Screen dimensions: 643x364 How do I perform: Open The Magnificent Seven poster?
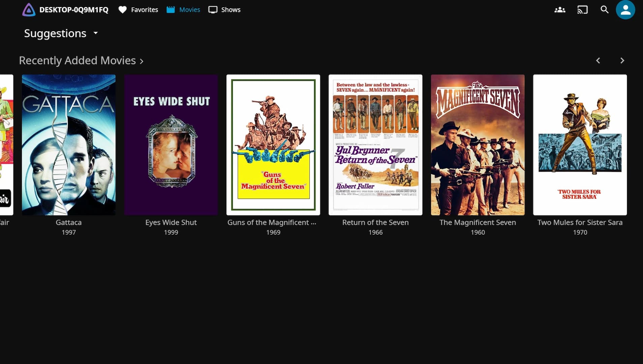point(478,145)
